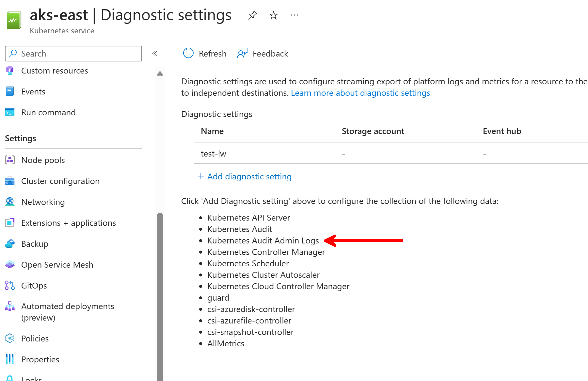The width and height of the screenshot is (588, 381).
Task: Collapse the sidebar with the double chevron
Action: [x=154, y=53]
